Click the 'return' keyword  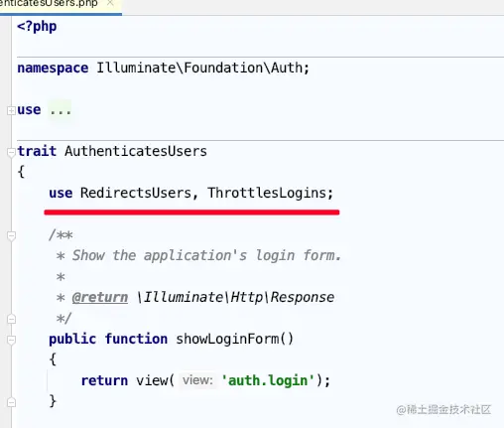104,380
